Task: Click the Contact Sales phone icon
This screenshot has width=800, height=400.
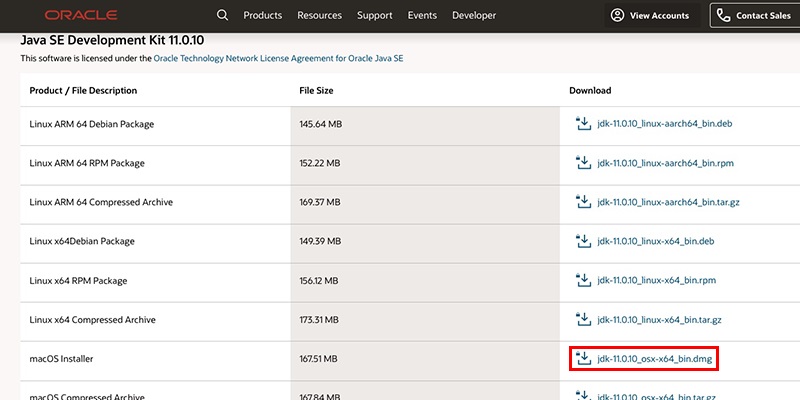Action: point(723,15)
